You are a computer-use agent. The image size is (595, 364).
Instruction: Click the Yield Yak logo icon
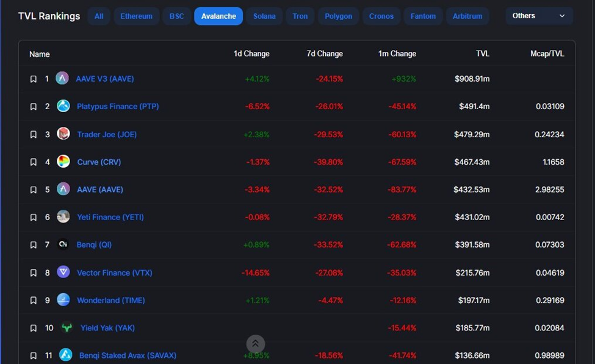[67, 328]
